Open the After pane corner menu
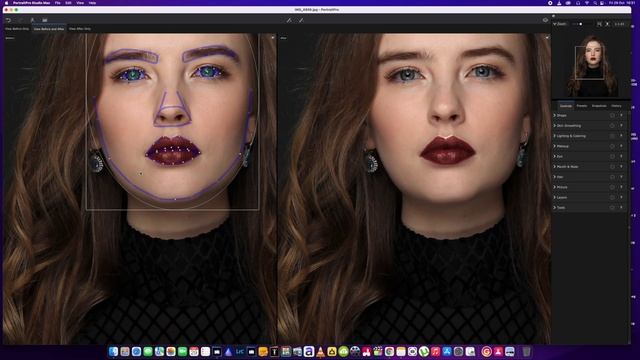The height and width of the screenshot is (360, 640). click(x=547, y=38)
